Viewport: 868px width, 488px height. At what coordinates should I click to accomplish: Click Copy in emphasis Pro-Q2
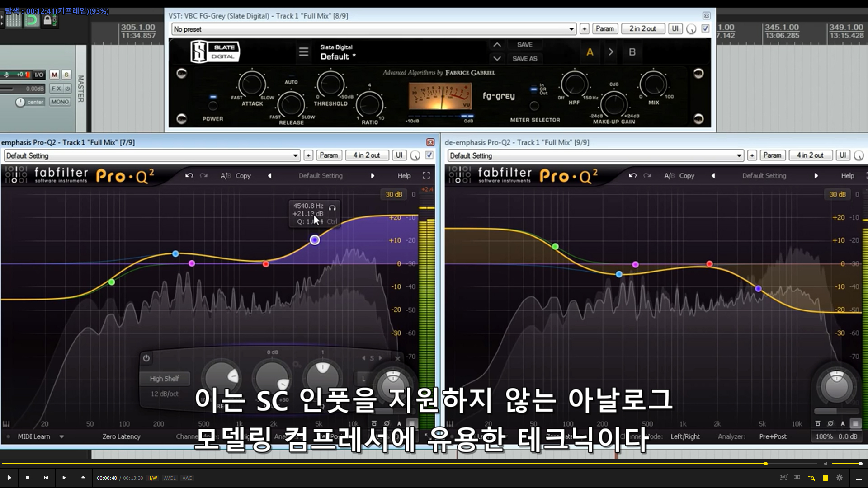coord(243,176)
